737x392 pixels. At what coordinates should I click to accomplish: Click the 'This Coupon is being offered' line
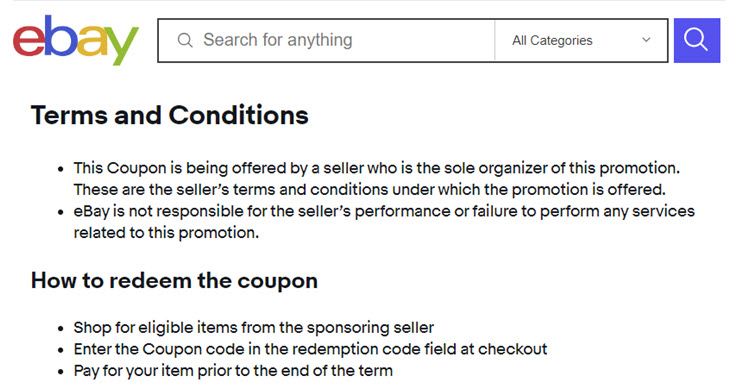pos(377,168)
